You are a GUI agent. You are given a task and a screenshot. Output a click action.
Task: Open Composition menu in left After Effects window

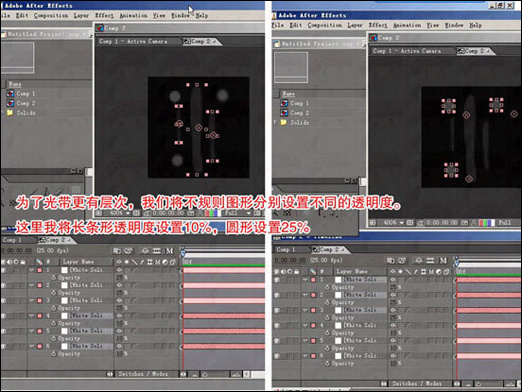coord(51,15)
